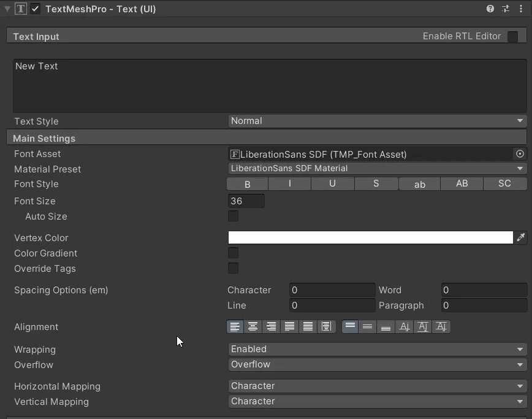
Task: Disable the TextMeshPro component checkbox
Action: pyautogui.click(x=36, y=9)
